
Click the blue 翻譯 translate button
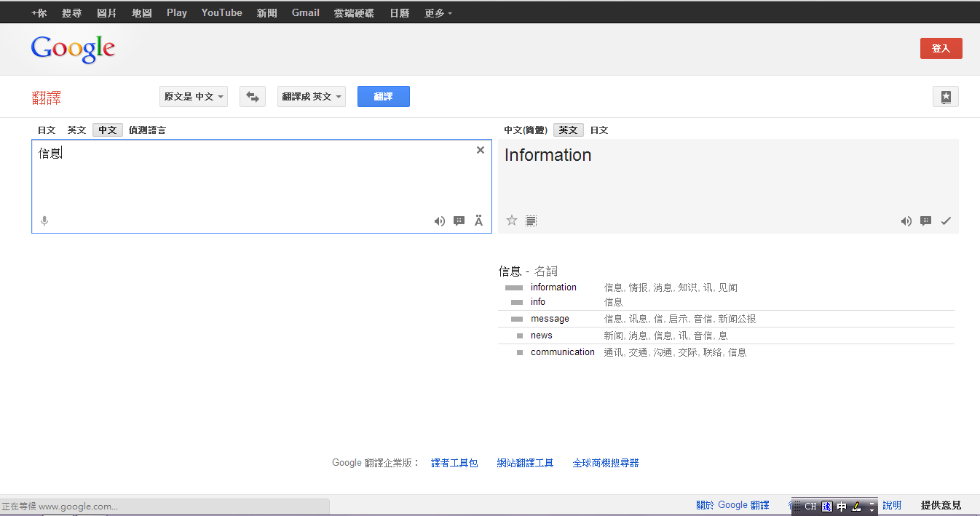point(384,96)
